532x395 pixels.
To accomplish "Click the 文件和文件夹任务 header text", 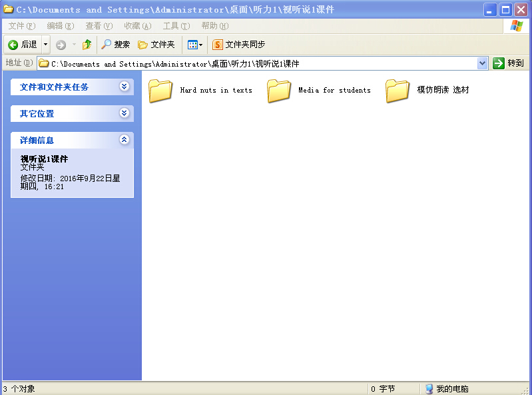I will click(54, 87).
